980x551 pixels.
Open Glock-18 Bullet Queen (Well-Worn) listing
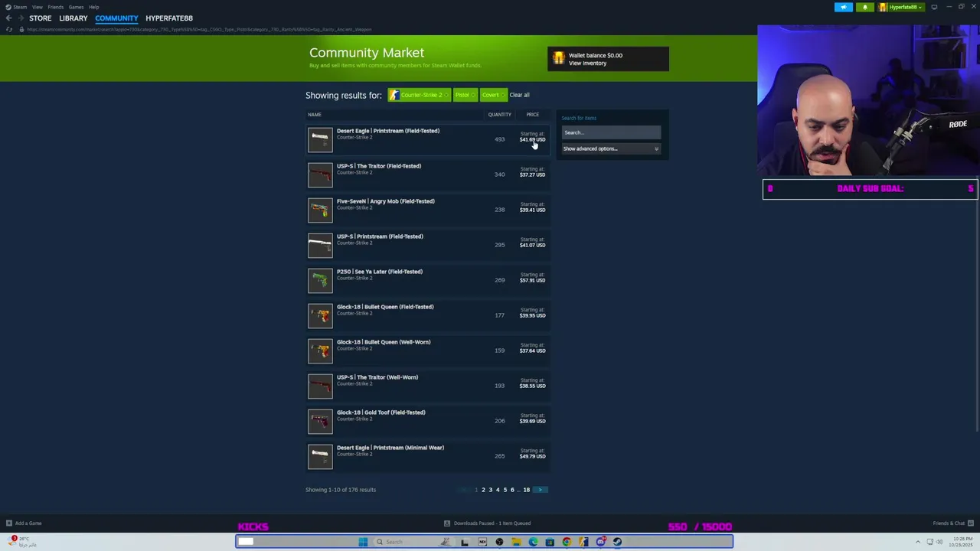click(427, 350)
